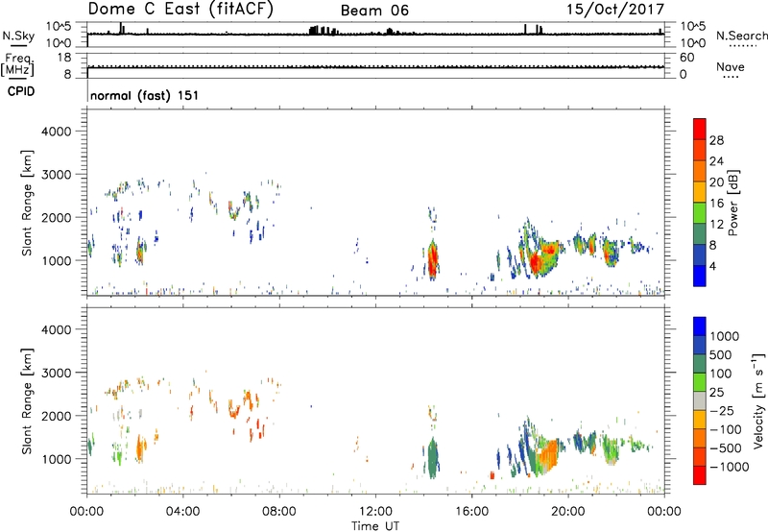Click the green velocity echo near 14:20
Image resolution: width=768 pixels, height=532 pixels.
click(x=432, y=458)
